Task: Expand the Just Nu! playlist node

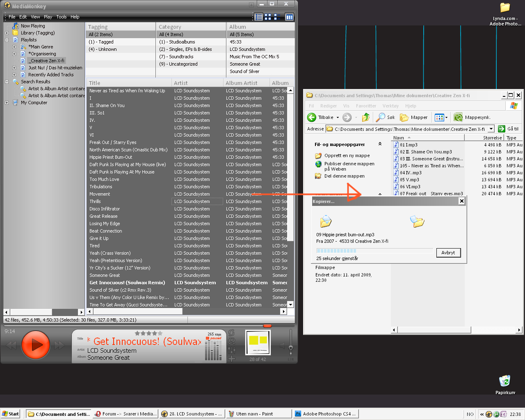Action: coord(14,68)
